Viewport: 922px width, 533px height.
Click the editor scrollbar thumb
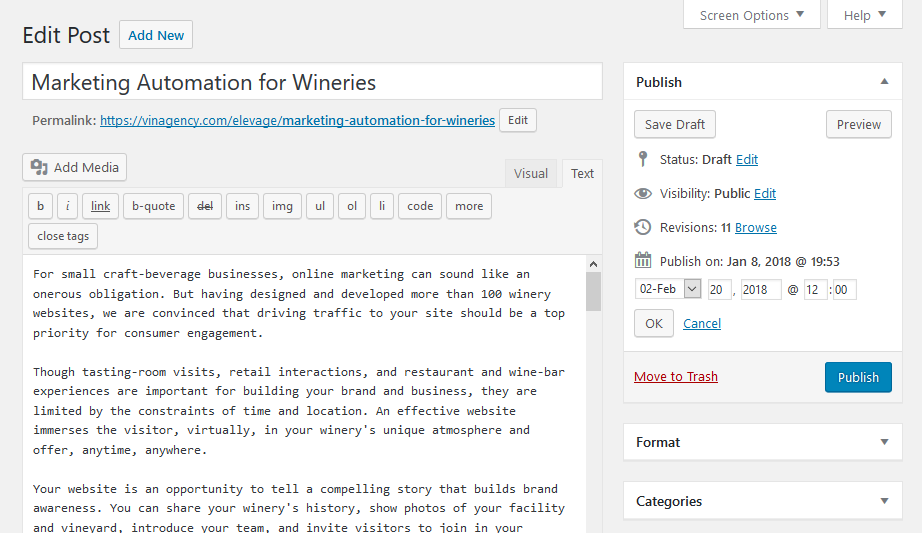(593, 291)
